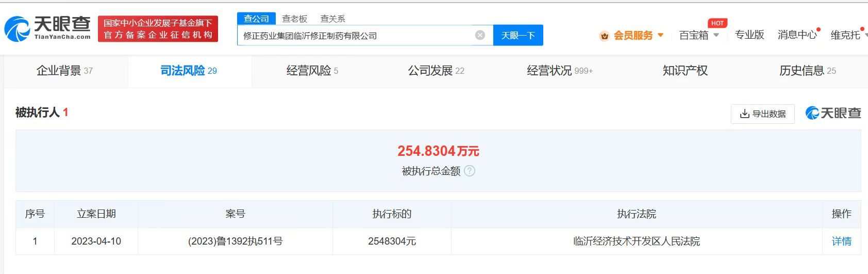The height and width of the screenshot is (274, 868).
Task: Expand the 百宝箱 dropdown arrow
Action: tap(716, 35)
